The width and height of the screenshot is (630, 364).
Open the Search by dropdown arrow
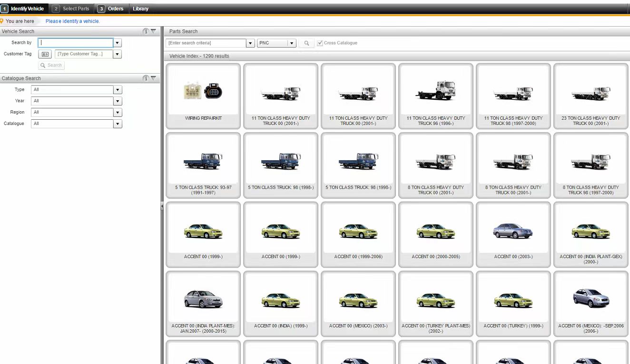(118, 43)
